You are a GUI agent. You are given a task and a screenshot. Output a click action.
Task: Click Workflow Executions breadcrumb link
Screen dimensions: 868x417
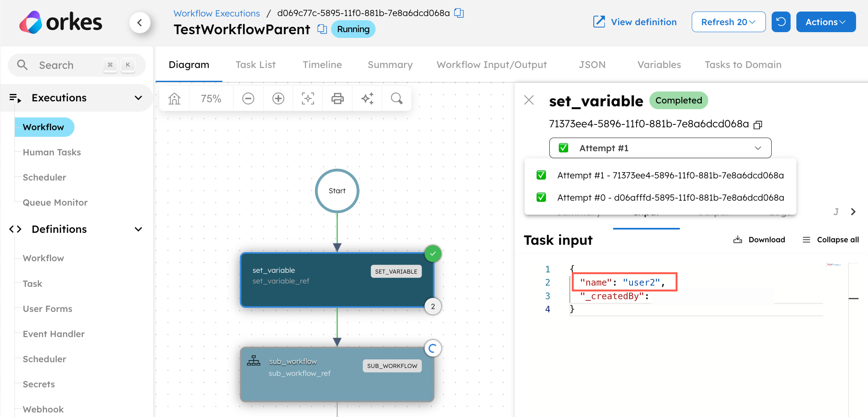click(x=217, y=13)
